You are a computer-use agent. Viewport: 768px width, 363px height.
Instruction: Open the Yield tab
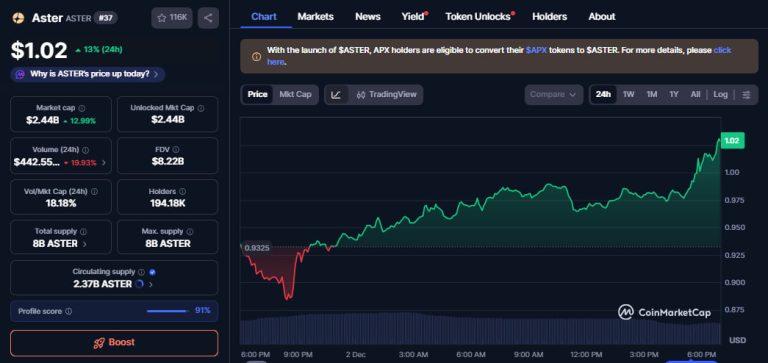point(413,16)
